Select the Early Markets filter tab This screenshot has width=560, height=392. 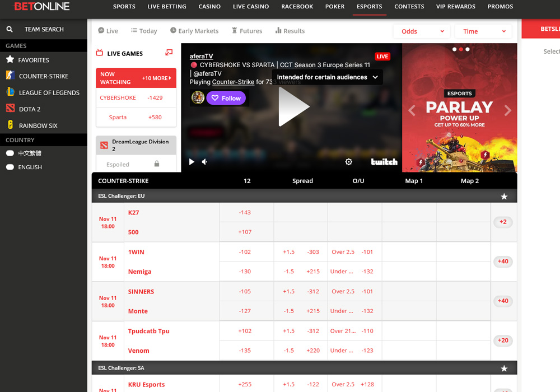coord(194,31)
